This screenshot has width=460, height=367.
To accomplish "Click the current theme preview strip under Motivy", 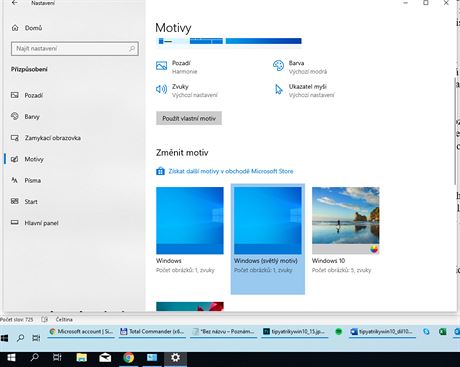I will coord(228,41).
